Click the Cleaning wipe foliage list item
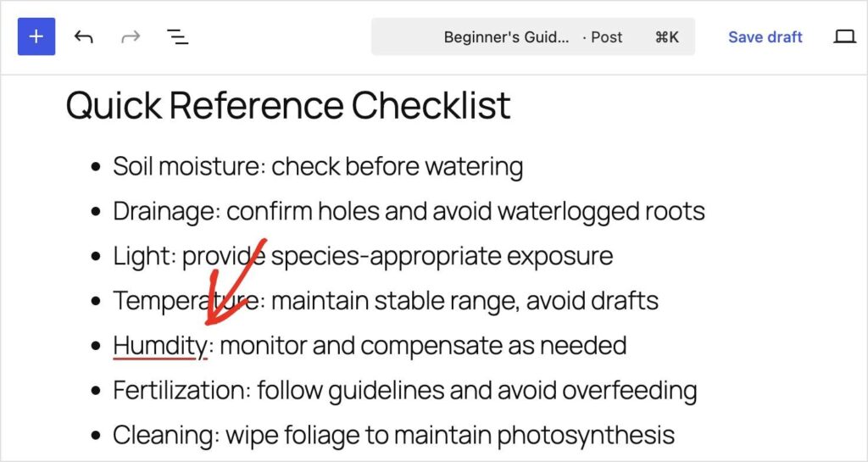Viewport: 868px width, 462px height. point(393,436)
